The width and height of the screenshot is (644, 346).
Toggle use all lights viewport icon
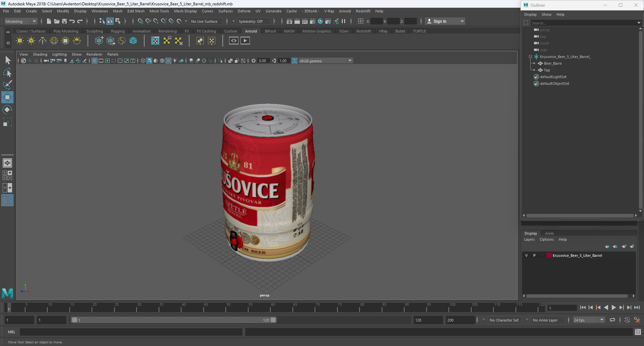pos(175,61)
